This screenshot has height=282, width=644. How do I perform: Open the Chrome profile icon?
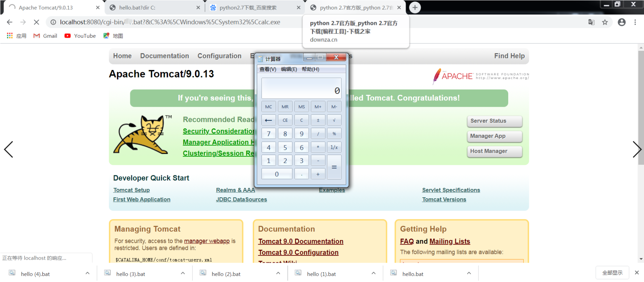pyautogui.click(x=622, y=22)
